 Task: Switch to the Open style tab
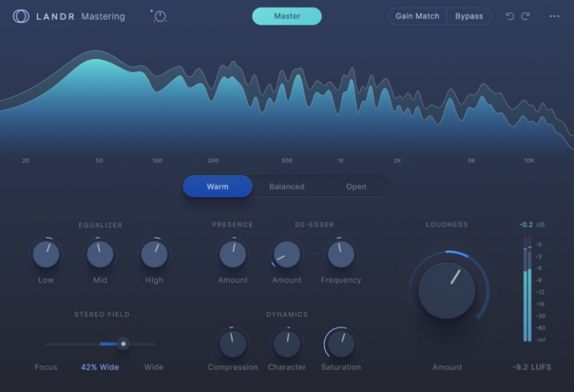(x=356, y=186)
